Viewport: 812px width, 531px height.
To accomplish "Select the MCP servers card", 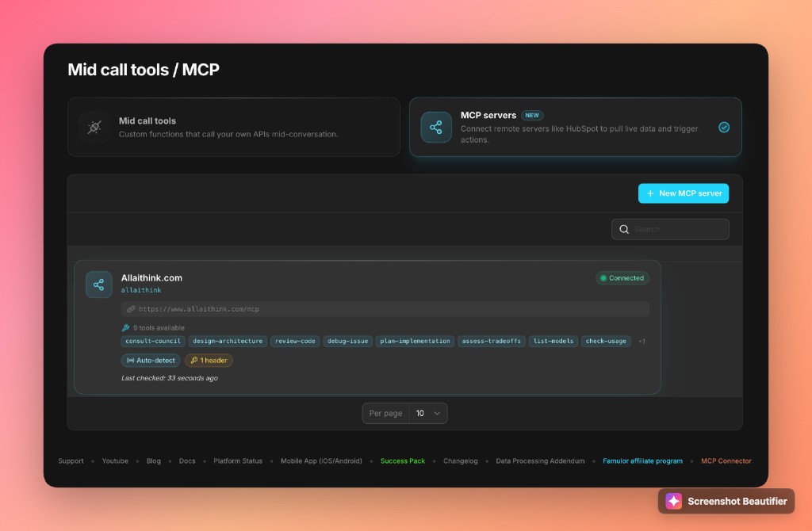I will pyautogui.click(x=576, y=127).
